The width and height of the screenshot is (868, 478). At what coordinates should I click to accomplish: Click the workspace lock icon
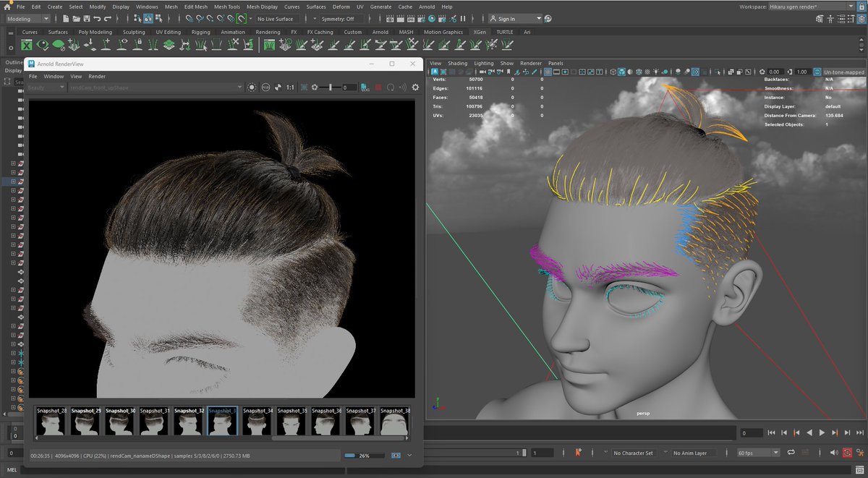(x=861, y=7)
